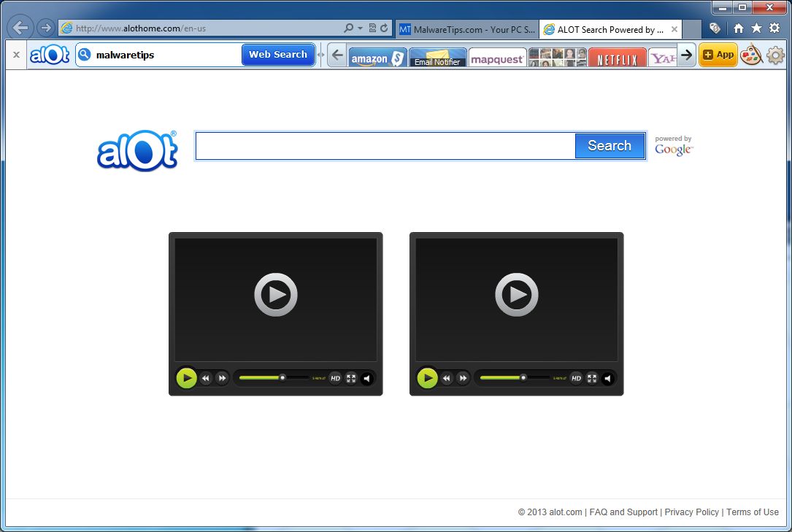Close the ALOT toolbar with X
Viewport: 792px width, 532px height.
[x=16, y=55]
